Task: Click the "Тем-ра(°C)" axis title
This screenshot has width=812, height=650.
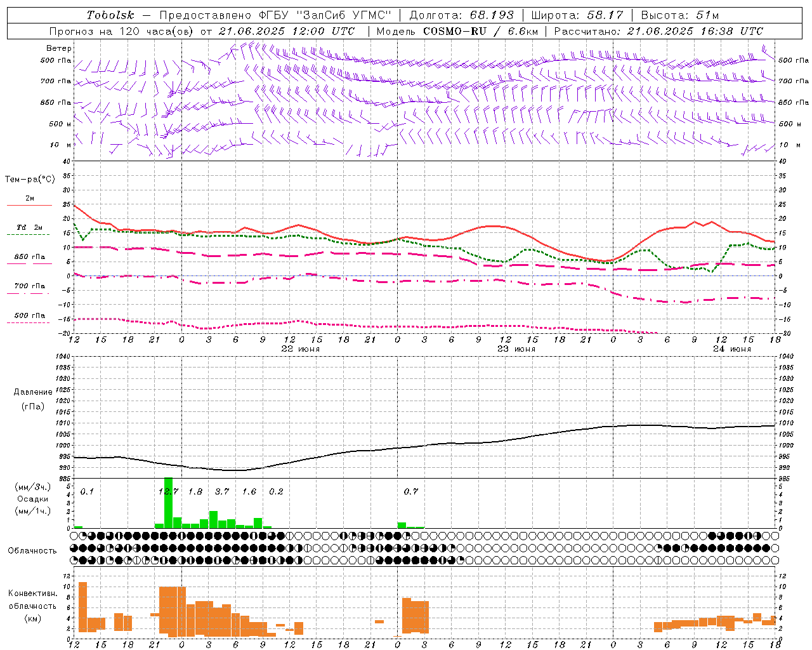Action: point(30,180)
